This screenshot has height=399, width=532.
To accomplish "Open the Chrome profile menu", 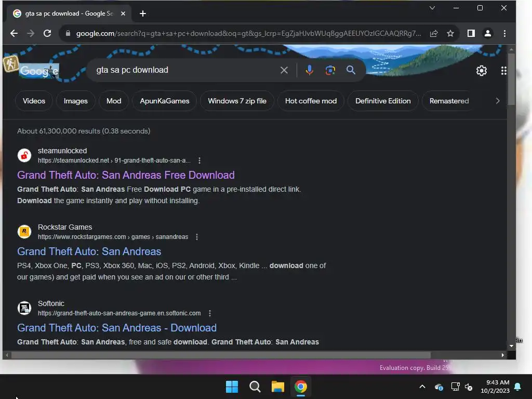I will 487,33.
